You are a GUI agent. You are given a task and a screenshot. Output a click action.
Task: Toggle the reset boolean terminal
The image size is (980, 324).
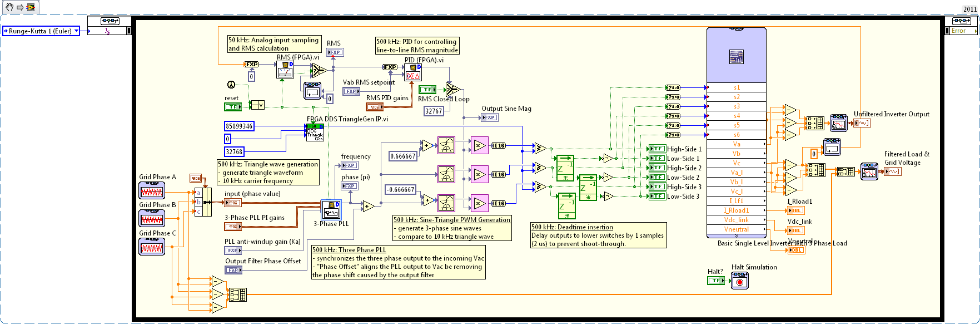click(x=232, y=106)
